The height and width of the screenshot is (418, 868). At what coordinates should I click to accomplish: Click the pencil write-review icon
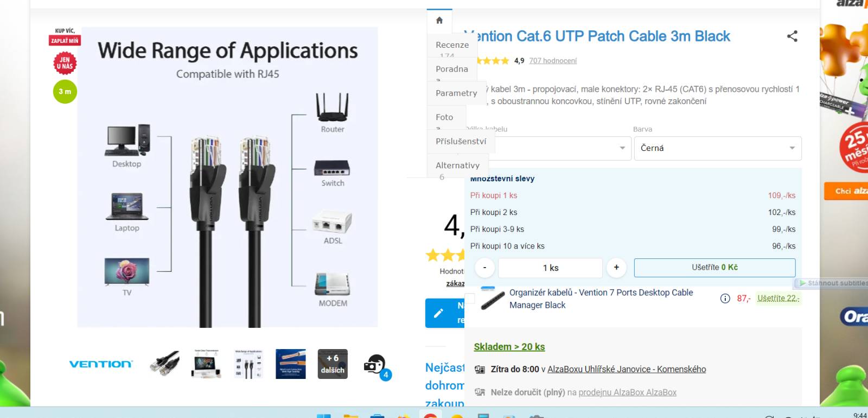tap(439, 313)
